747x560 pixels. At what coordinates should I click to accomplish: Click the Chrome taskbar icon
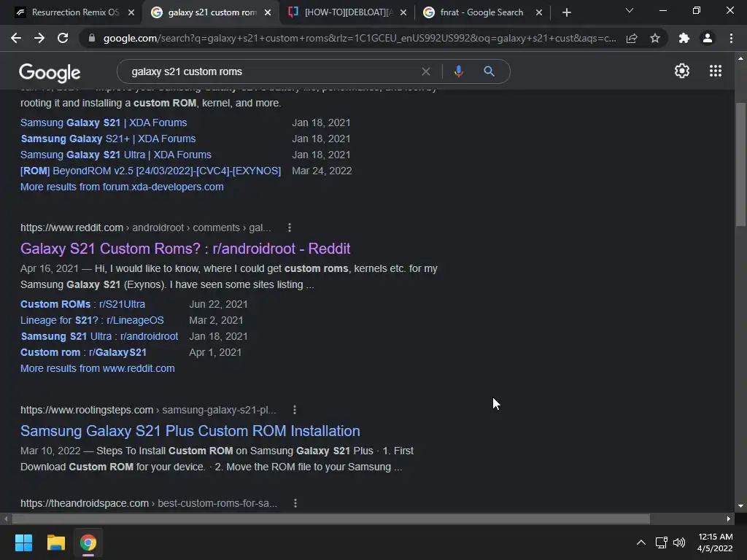tap(88, 542)
